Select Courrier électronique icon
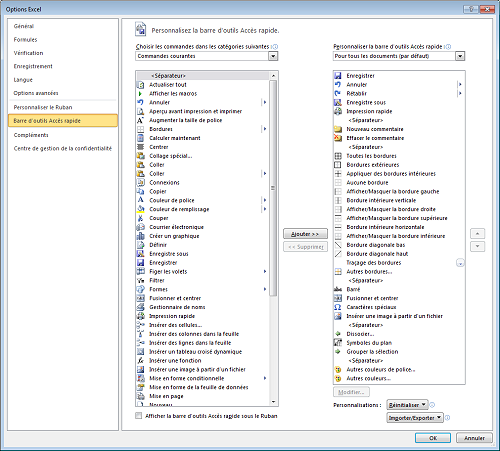Viewport: 500px width, 451px height. (x=141, y=227)
